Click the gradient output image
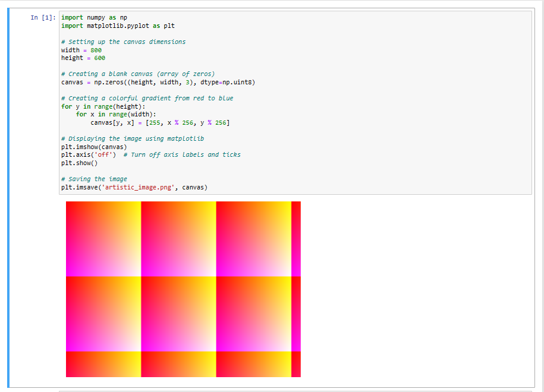Image resolution: width=544 pixels, height=392 pixels. click(183, 289)
